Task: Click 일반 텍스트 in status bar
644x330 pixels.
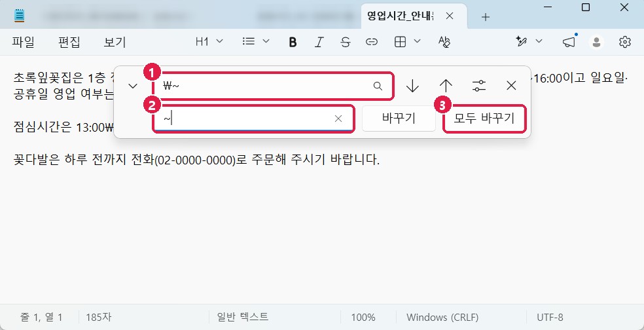Action: tap(244, 317)
